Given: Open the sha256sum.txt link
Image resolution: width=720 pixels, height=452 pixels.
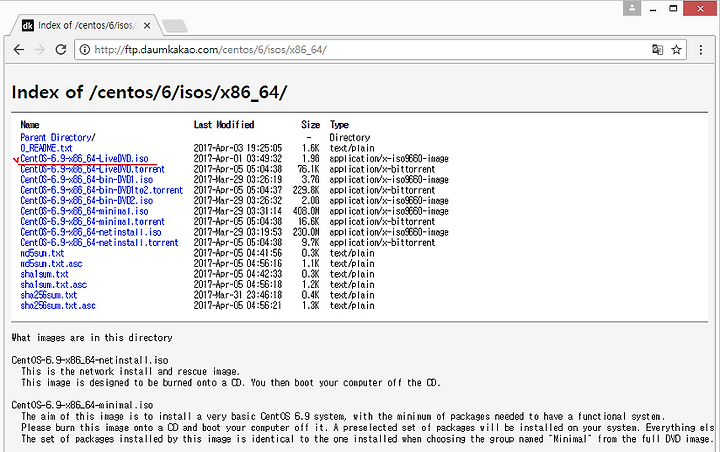Looking at the screenshot, I should [x=49, y=295].
